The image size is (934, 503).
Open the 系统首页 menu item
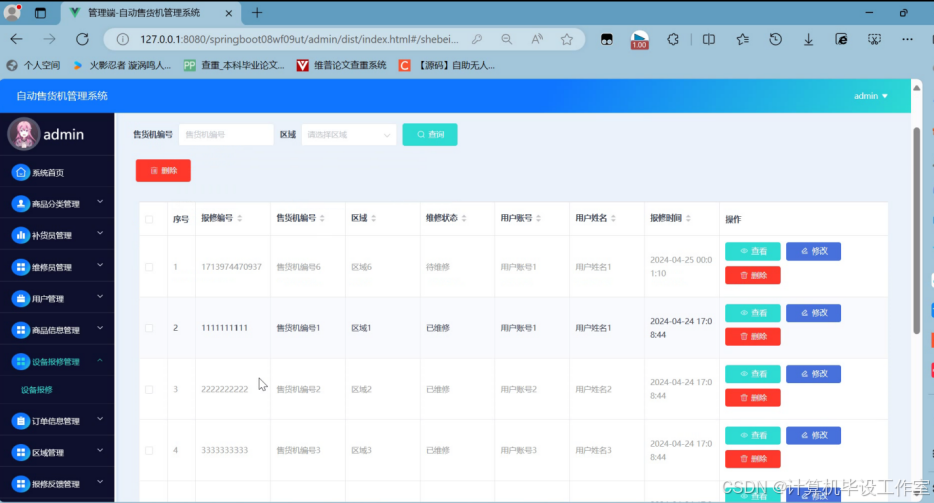tap(57, 172)
